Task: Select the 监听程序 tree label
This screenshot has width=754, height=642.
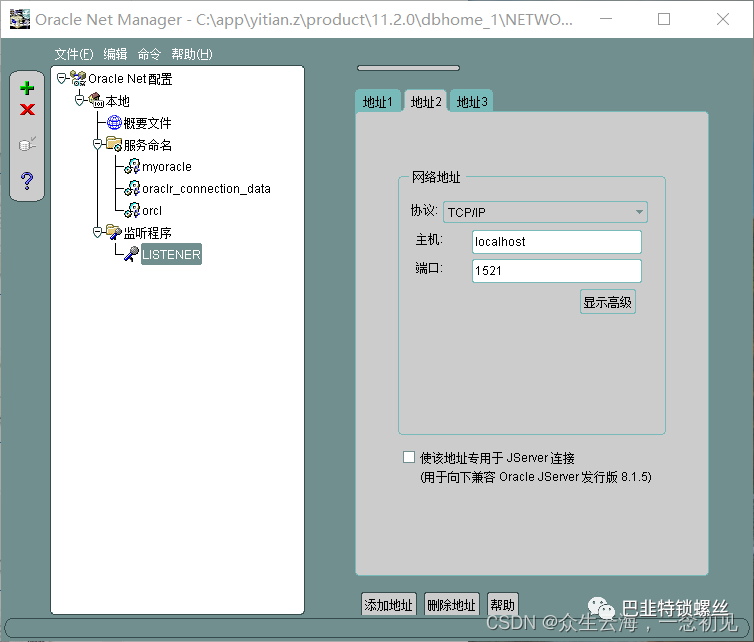Action: pyautogui.click(x=147, y=233)
